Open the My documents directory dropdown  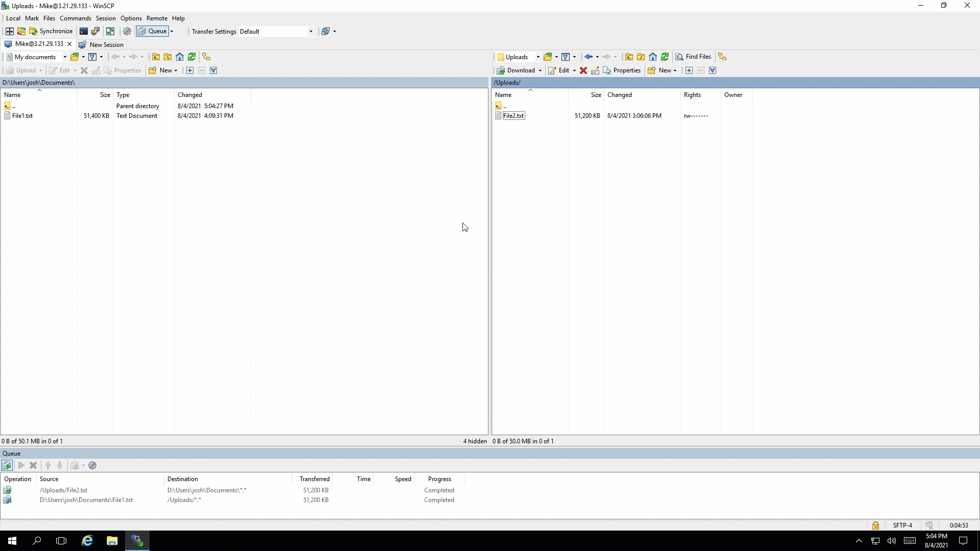(64, 57)
